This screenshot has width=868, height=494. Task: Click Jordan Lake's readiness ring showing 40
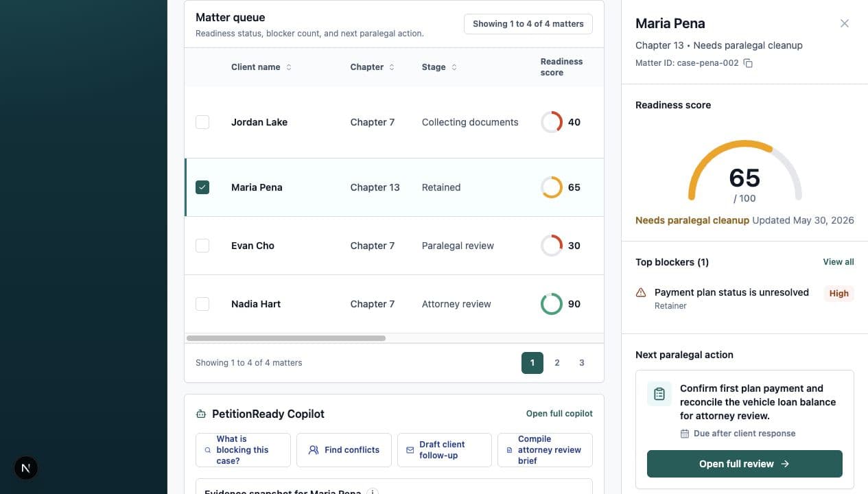click(x=552, y=122)
